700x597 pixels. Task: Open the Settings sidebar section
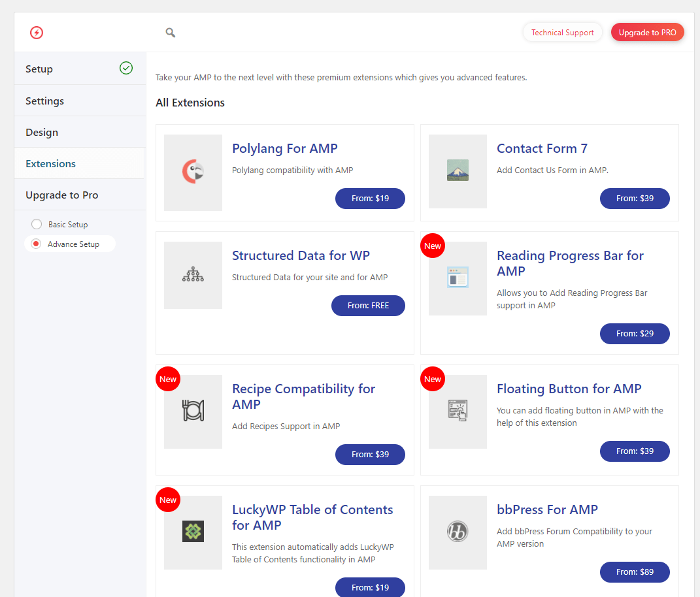point(80,101)
